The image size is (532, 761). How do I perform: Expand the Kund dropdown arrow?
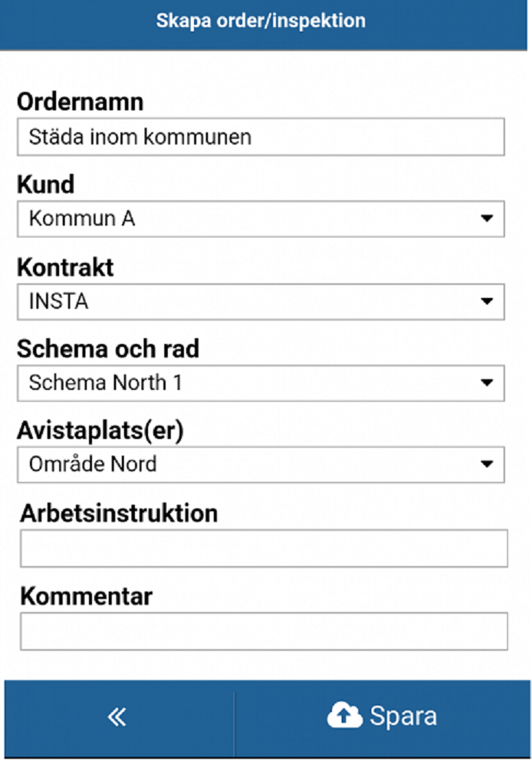click(x=487, y=218)
